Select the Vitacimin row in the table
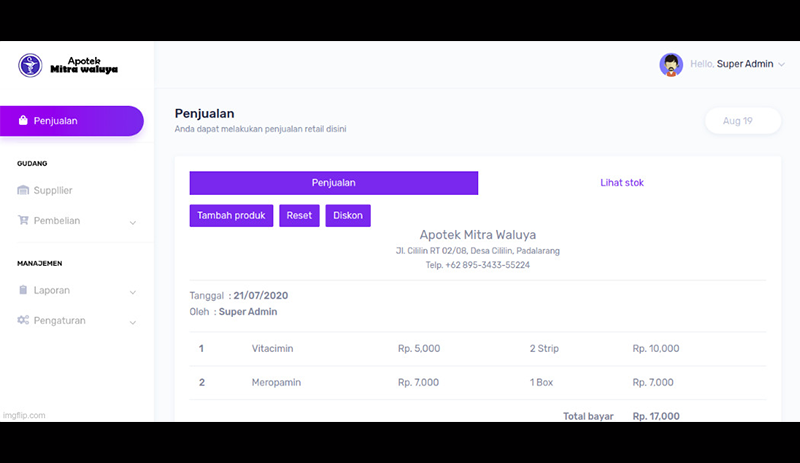Viewport: 800px width, 463px height. (x=272, y=349)
